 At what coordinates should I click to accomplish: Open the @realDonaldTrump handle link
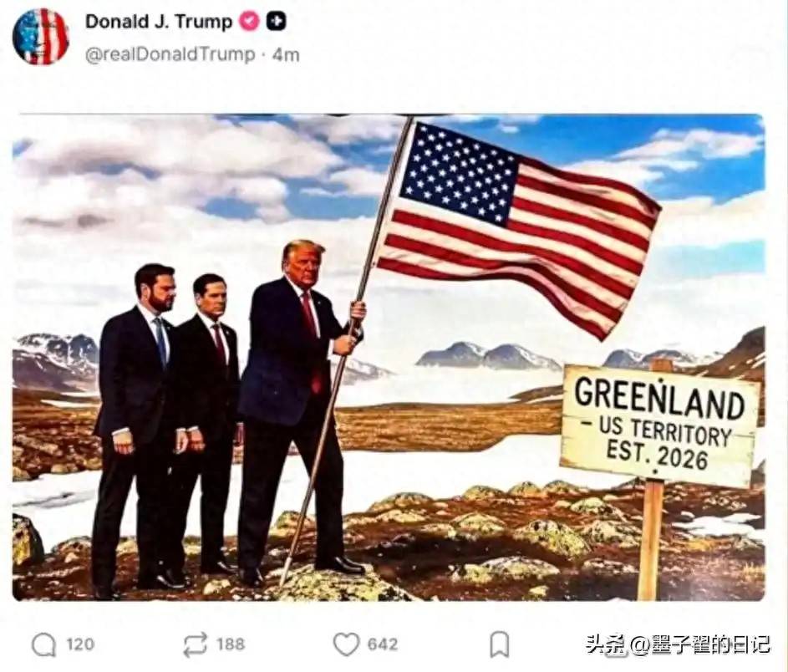click(170, 54)
